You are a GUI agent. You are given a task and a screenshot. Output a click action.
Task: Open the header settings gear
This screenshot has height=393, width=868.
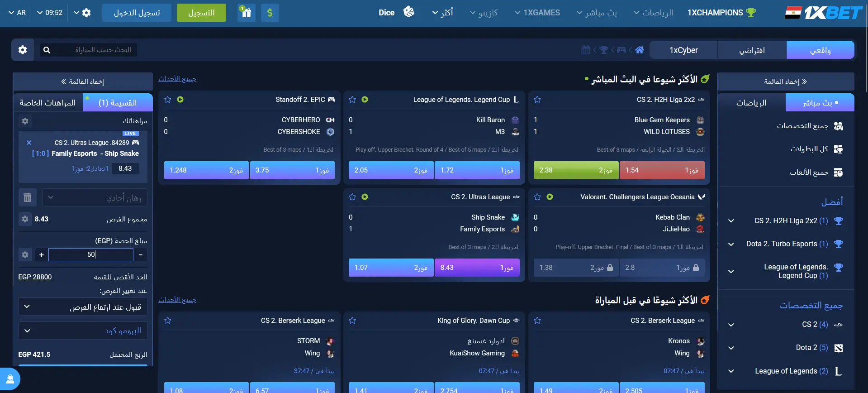(x=86, y=13)
